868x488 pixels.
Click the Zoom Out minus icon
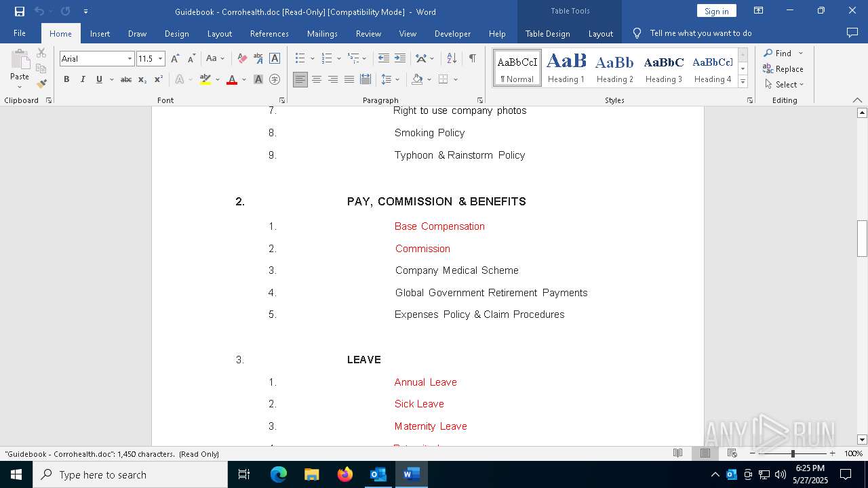tap(753, 453)
